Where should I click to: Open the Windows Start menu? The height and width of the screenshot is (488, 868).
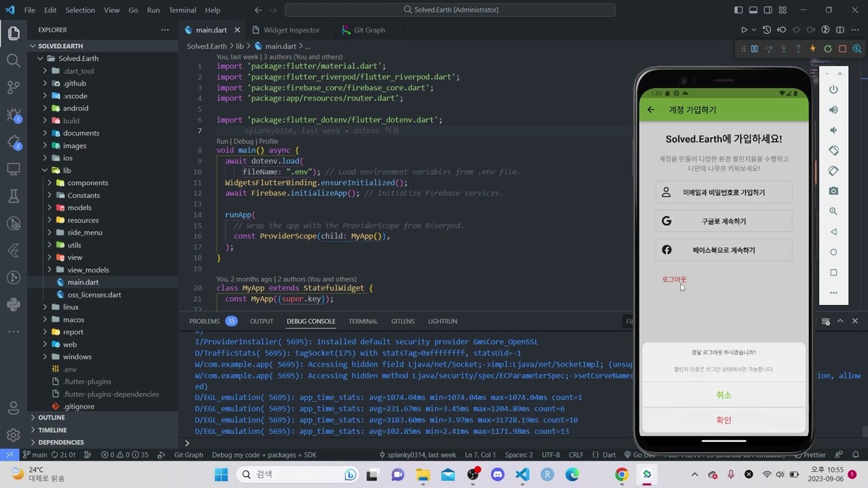tap(221, 474)
